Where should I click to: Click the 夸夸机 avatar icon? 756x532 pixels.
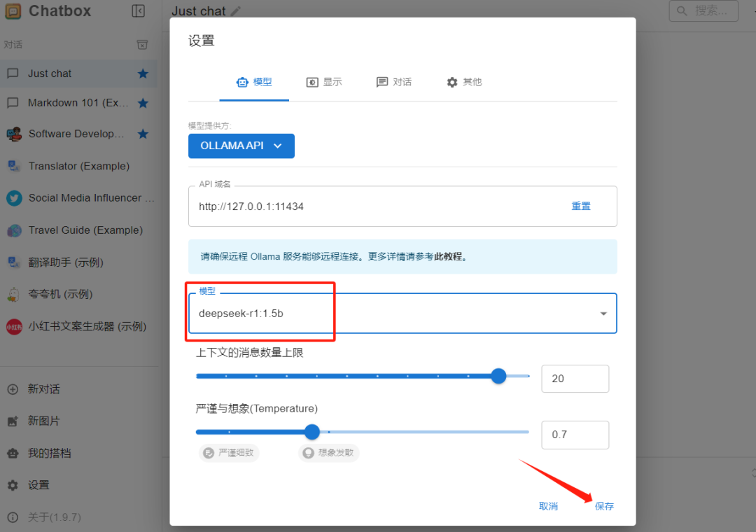point(14,295)
